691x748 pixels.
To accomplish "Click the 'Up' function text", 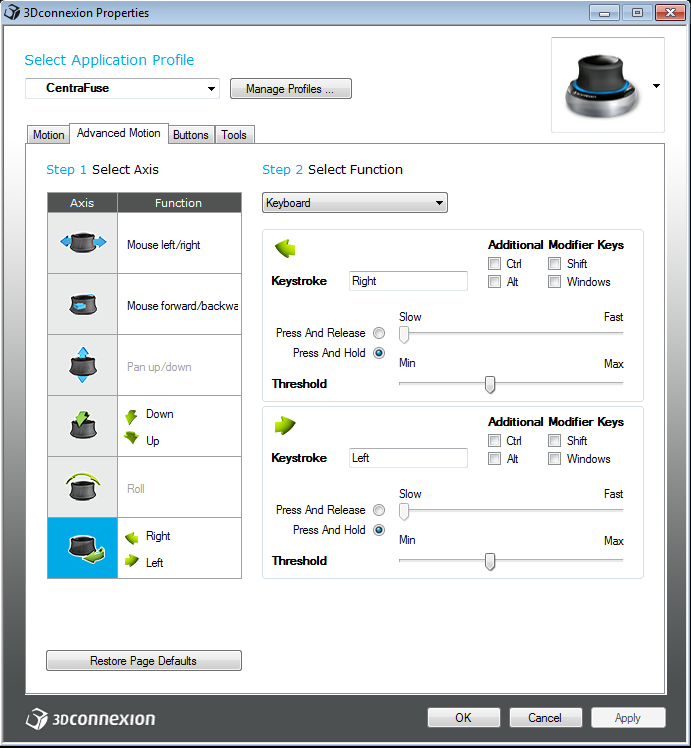I will pos(153,441).
